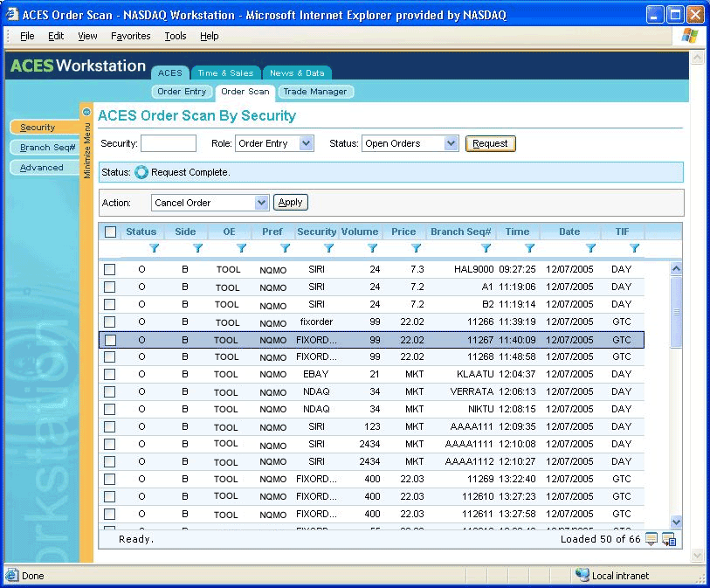Image resolution: width=710 pixels, height=588 pixels.
Task: Click the Price column filter funnel icon
Action: coord(416,248)
